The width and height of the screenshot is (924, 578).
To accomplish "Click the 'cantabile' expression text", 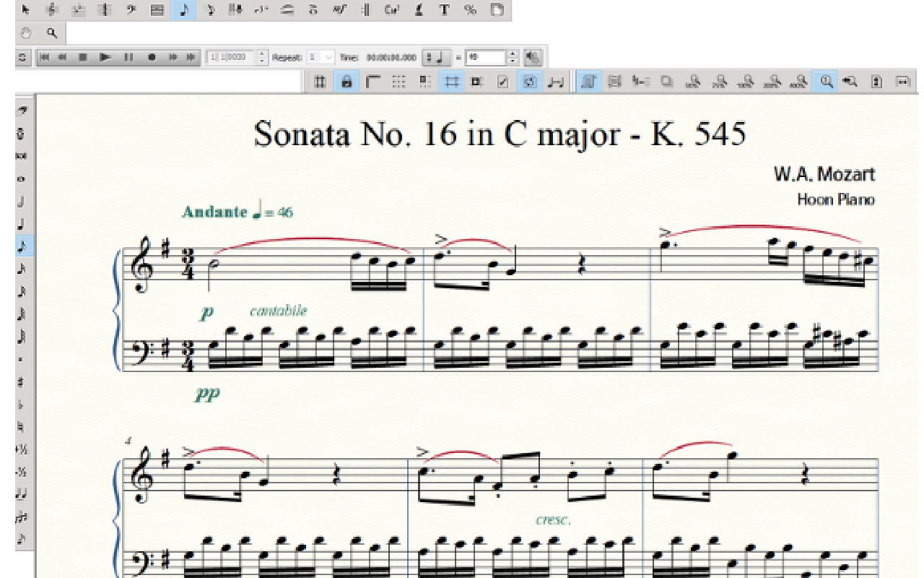I will [278, 311].
